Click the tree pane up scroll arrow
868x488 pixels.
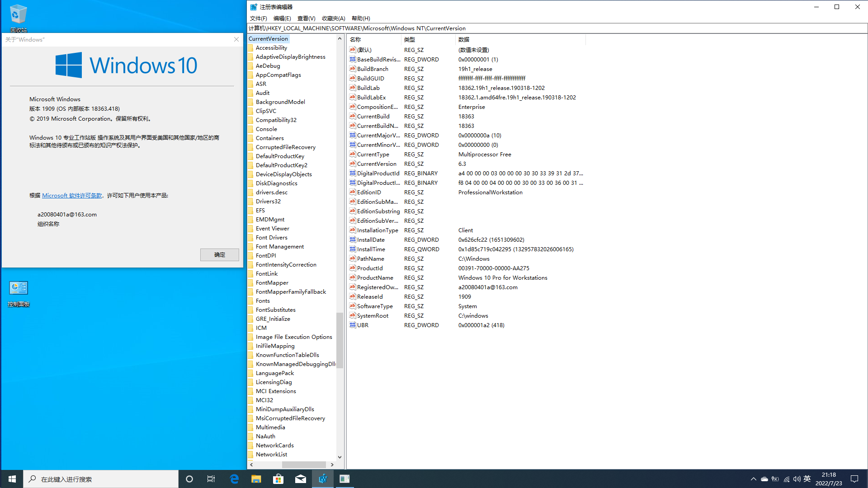340,38
